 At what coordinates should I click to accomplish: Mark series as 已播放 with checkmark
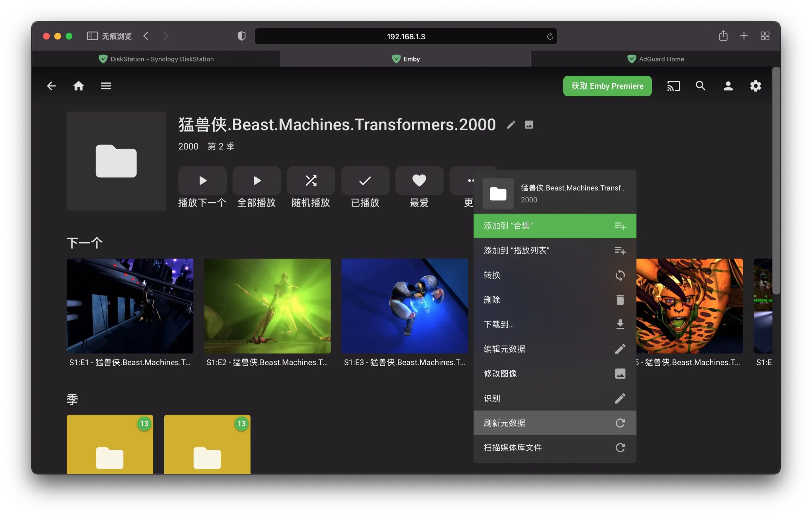tap(365, 181)
